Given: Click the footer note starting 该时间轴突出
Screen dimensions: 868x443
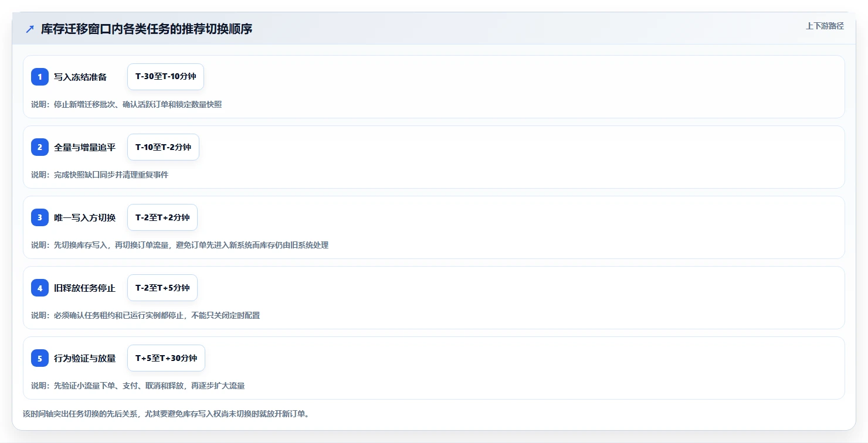Looking at the screenshot, I should [166, 414].
